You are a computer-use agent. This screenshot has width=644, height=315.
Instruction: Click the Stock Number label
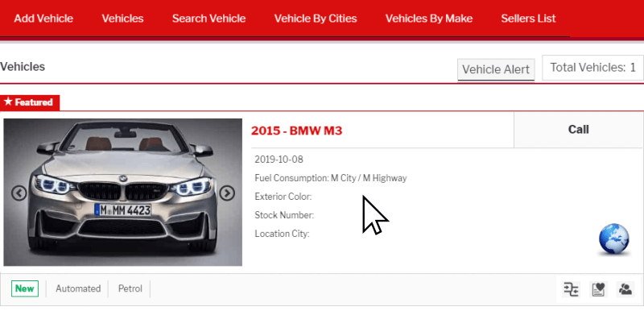click(284, 215)
